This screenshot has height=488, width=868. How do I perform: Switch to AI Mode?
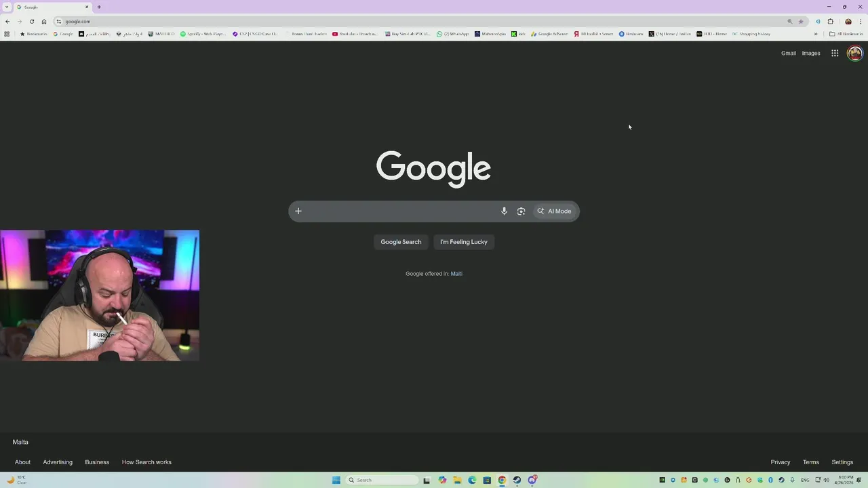[x=555, y=211]
